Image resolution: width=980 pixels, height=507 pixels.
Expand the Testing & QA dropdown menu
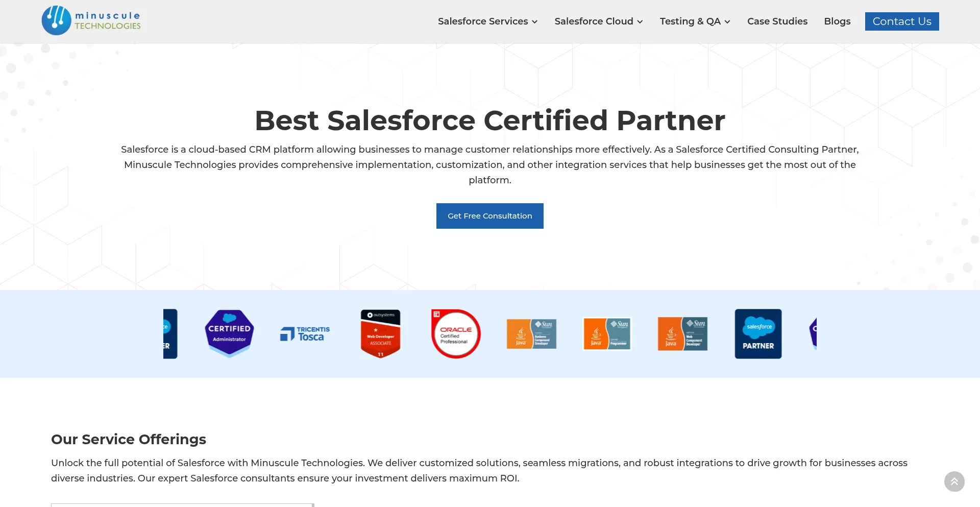pos(695,21)
